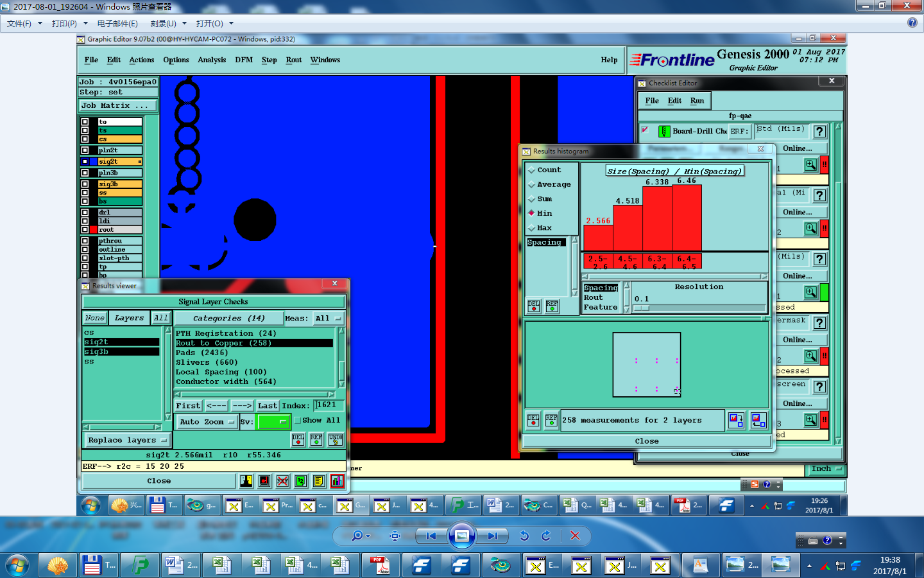Open the histogram icon in Results viewer
This screenshot has height=578, width=924.
337,480
